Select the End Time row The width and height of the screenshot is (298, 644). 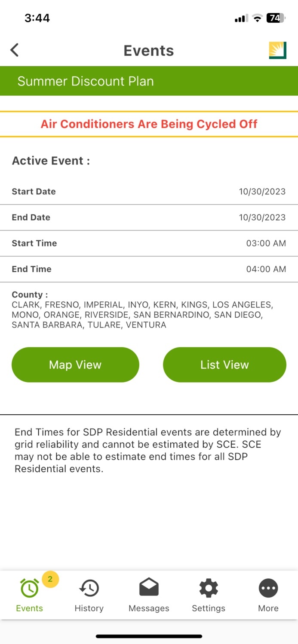click(x=149, y=269)
